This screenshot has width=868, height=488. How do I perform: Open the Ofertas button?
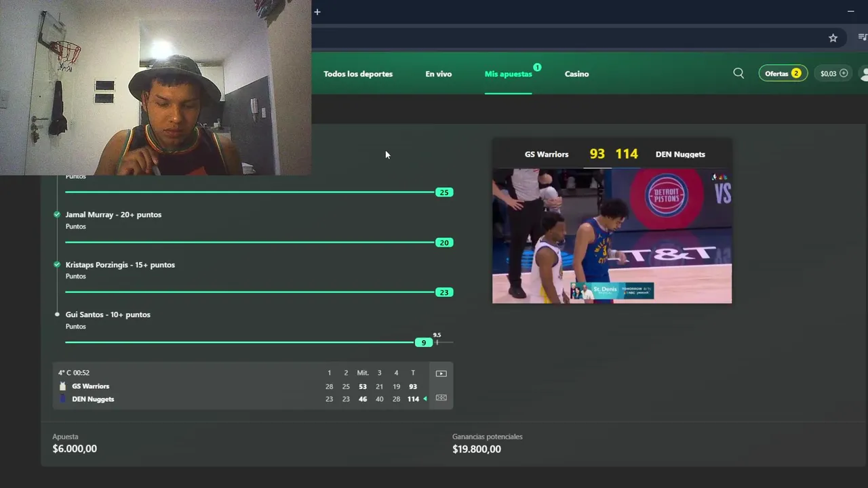pos(783,73)
